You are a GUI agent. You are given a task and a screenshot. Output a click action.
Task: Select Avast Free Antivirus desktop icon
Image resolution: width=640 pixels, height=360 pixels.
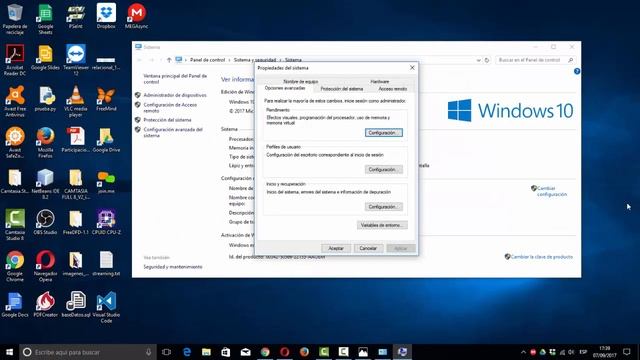click(15, 101)
